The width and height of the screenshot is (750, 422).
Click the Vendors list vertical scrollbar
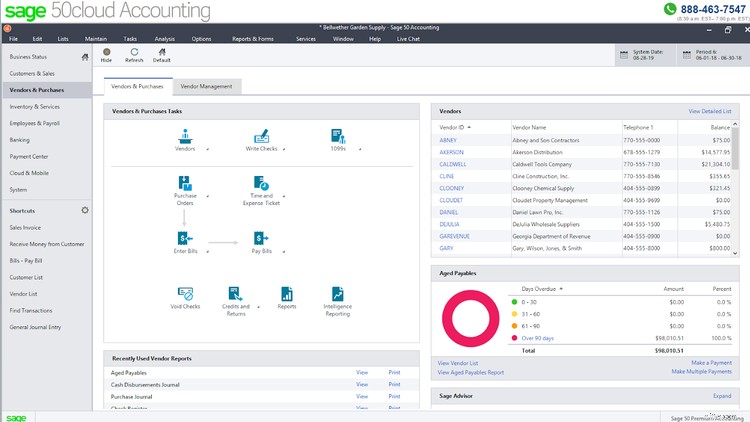[x=735, y=189]
